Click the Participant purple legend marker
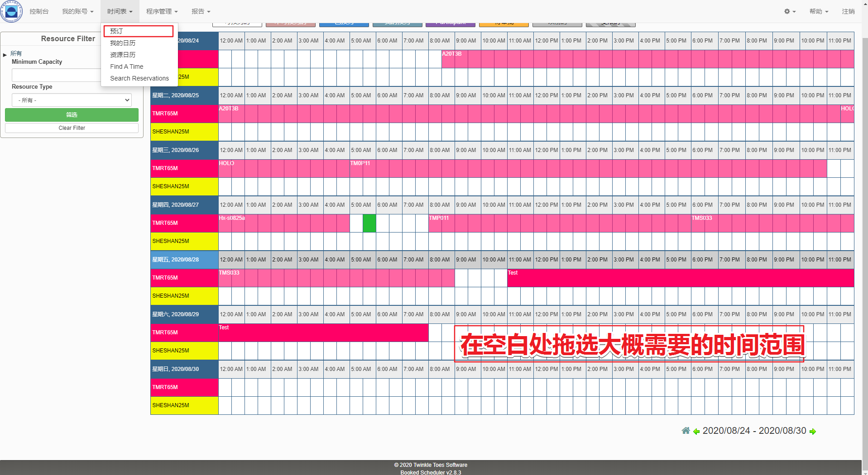The height and width of the screenshot is (475, 868). pos(451,21)
